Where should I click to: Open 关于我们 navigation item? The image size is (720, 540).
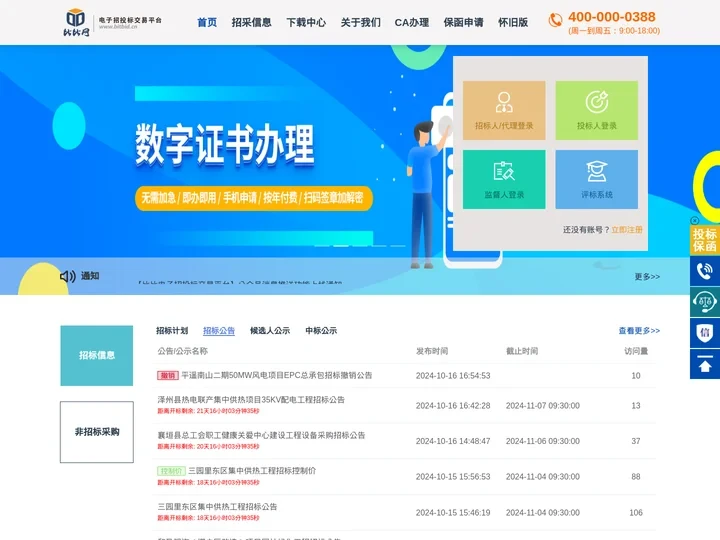(x=360, y=22)
